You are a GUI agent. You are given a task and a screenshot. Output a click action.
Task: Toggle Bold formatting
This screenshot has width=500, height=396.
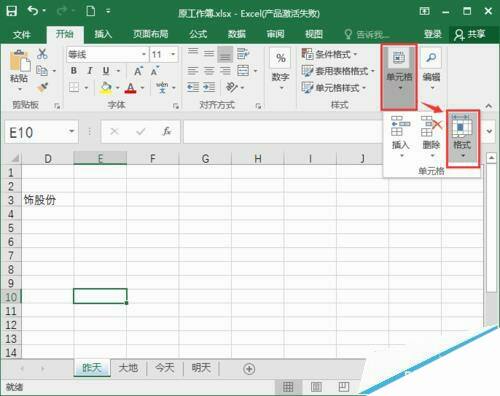click(x=74, y=71)
